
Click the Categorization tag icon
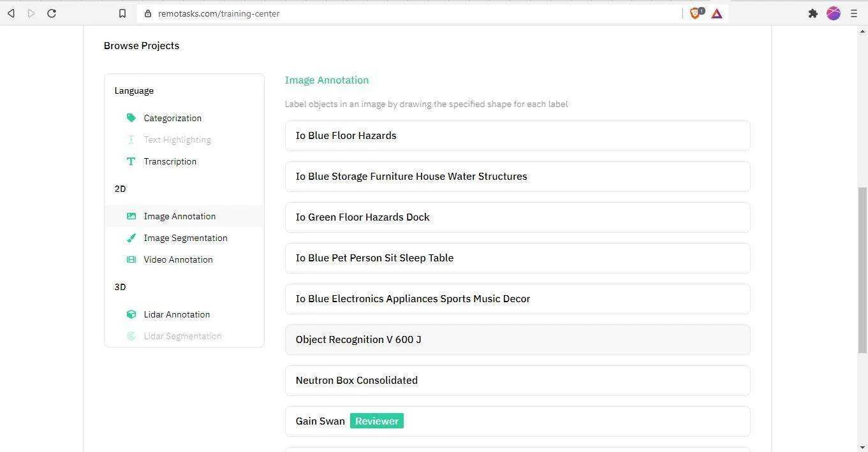(131, 118)
